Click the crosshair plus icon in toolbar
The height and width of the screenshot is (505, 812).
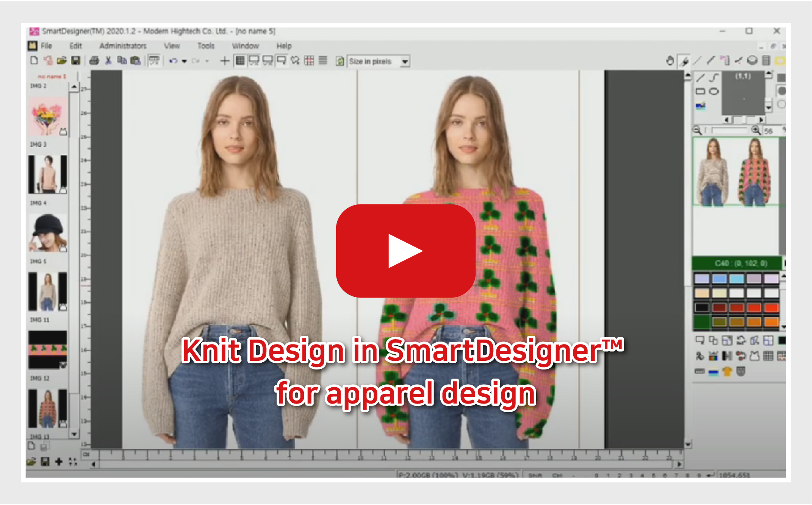(225, 61)
